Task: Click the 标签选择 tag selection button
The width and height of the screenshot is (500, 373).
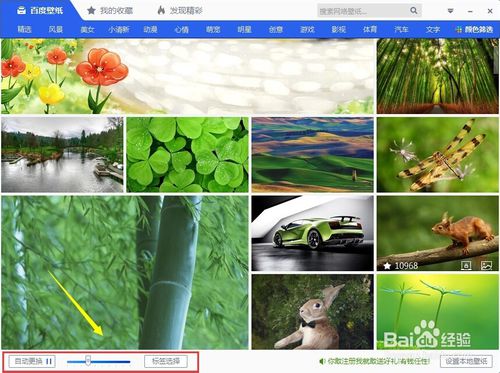Action: click(x=166, y=361)
